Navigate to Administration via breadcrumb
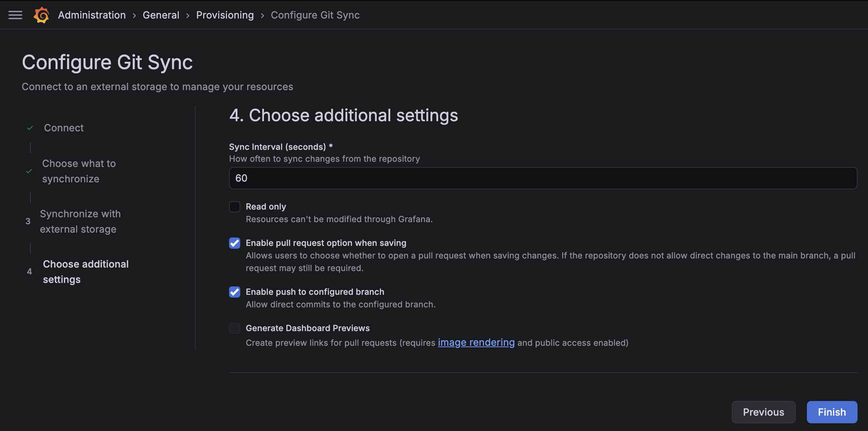Viewport: 868px width, 431px height. point(91,15)
